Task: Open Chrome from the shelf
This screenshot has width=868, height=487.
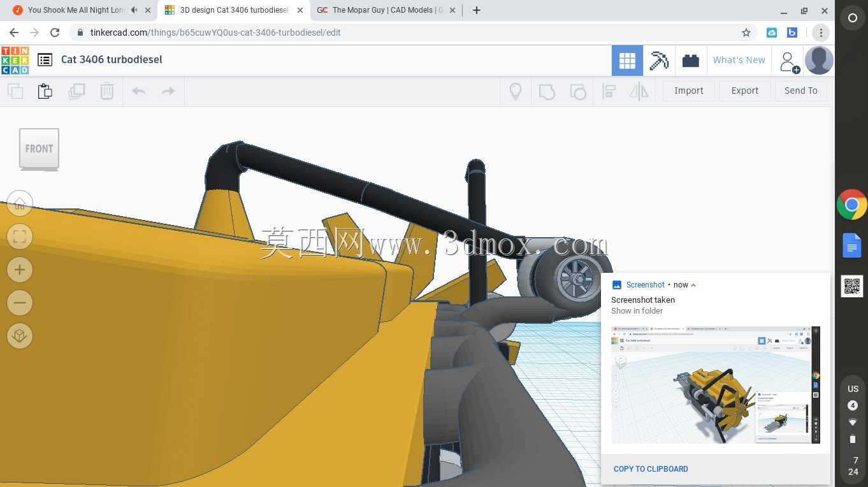Action: pyautogui.click(x=852, y=205)
